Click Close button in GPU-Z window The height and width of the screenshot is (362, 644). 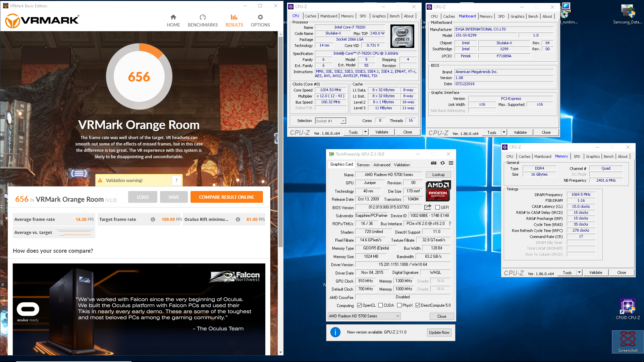click(x=442, y=316)
